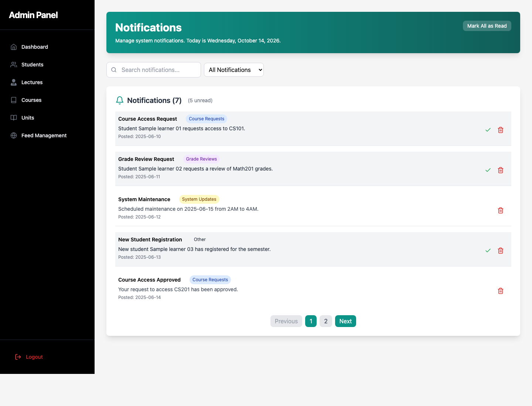Click the Units open-book icon in sidebar

click(x=14, y=118)
